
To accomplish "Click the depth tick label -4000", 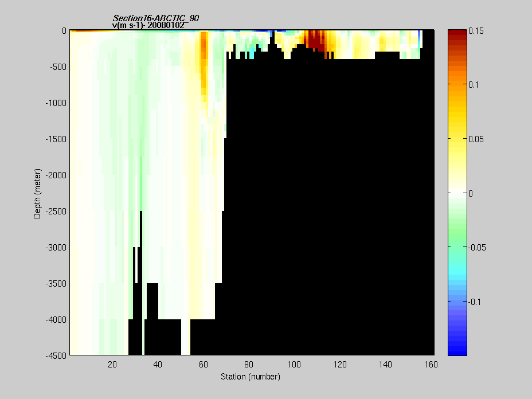I will [x=56, y=320].
